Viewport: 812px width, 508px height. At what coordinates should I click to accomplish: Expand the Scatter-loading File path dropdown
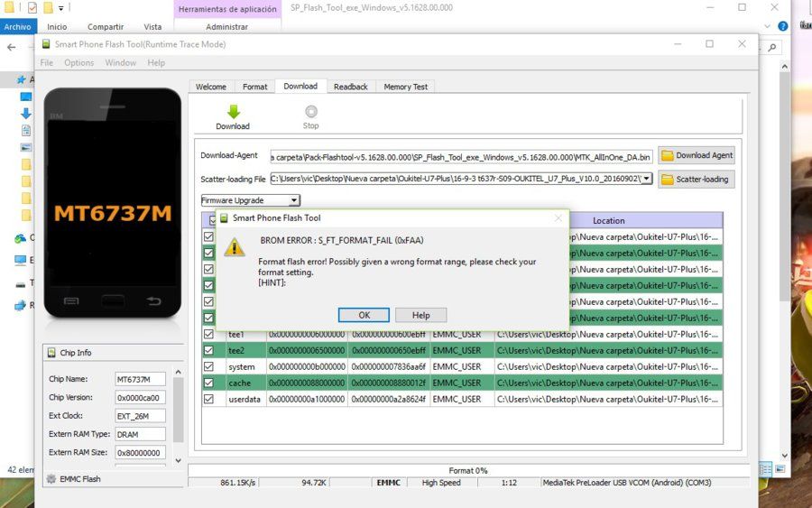pos(646,179)
